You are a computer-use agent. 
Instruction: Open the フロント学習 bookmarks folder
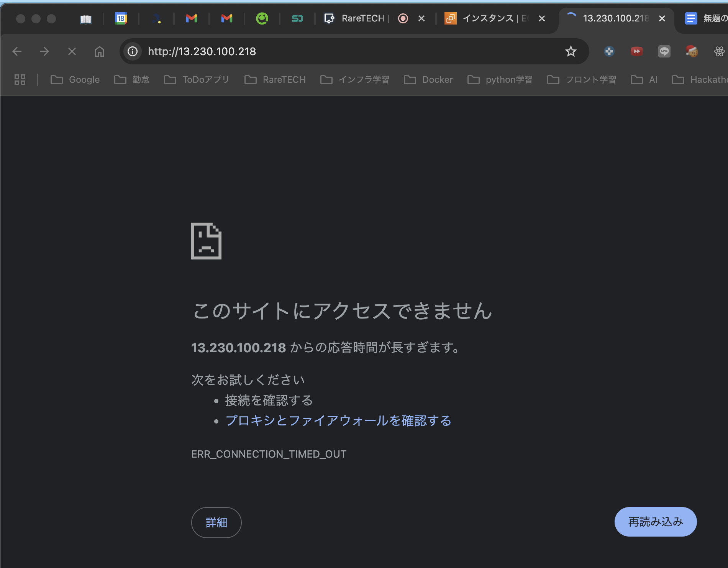tap(591, 79)
